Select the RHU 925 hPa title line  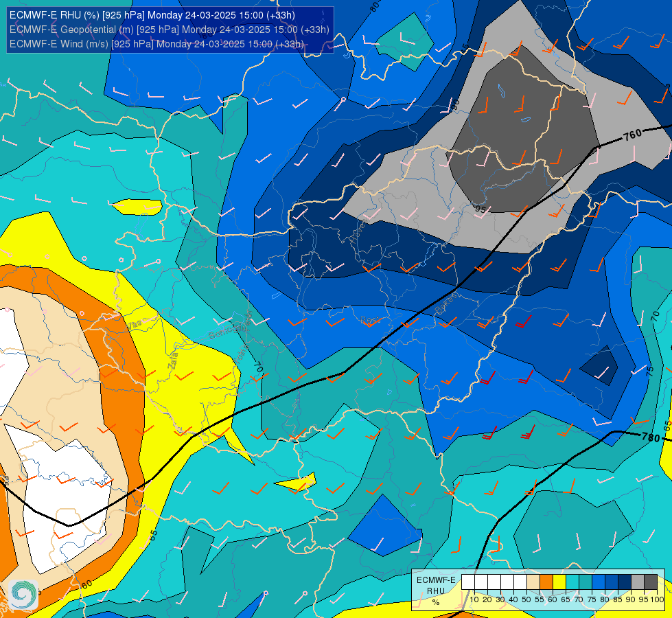152,15
